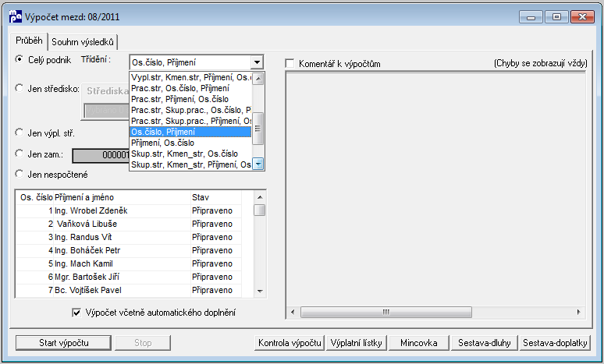604x364 pixels.
Task: Click the employee list scroll-up arrow
Action: pyautogui.click(x=260, y=197)
